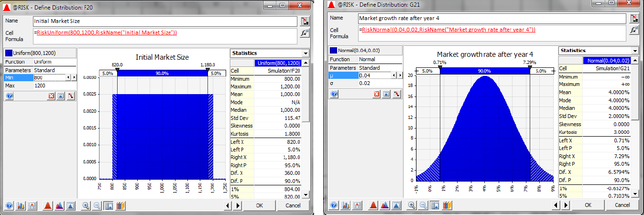The height and width of the screenshot is (215, 644).
Task: Click zoom out magnifier in Market growth rate window
Action: (424, 205)
